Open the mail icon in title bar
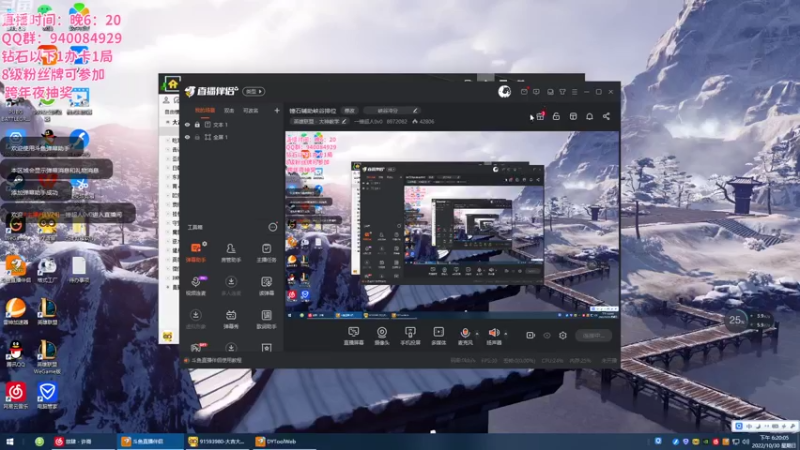 pos(524,92)
